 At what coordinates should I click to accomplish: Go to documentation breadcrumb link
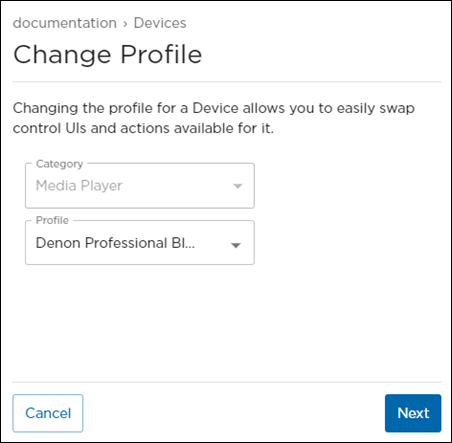(x=65, y=23)
